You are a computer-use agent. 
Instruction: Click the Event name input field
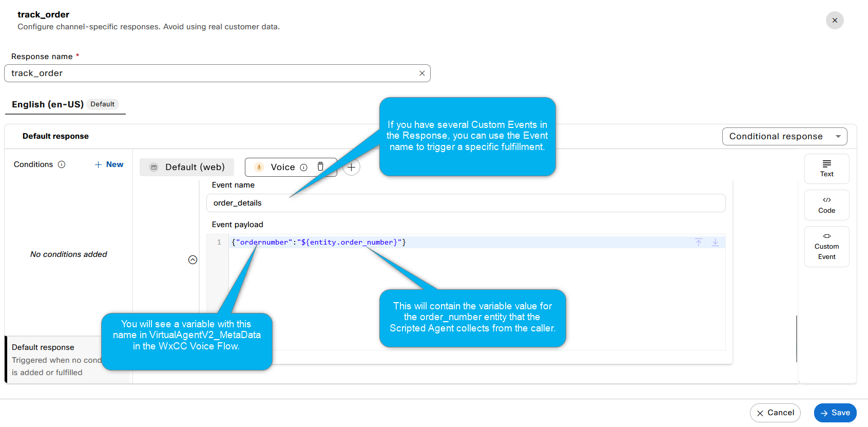(465, 203)
